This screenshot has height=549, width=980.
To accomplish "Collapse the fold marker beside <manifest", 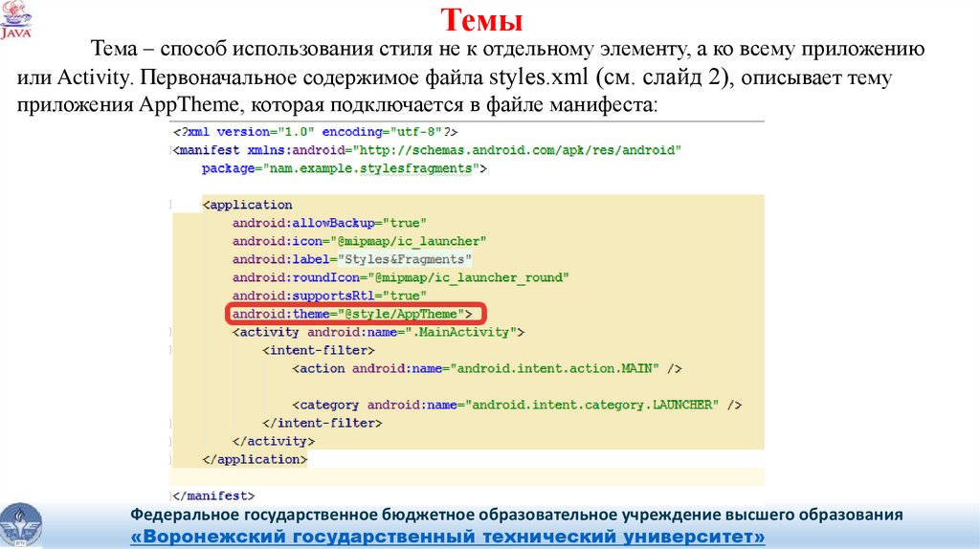I will [170, 150].
